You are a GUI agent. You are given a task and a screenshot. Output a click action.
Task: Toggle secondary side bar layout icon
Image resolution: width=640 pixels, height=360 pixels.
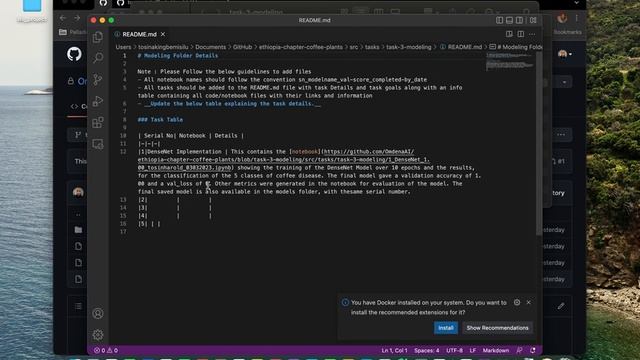(x=519, y=20)
